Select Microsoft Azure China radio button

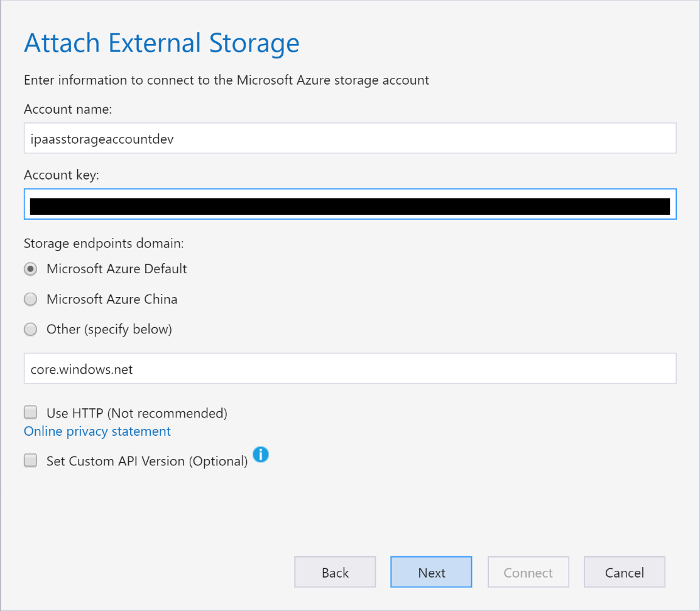30,300
